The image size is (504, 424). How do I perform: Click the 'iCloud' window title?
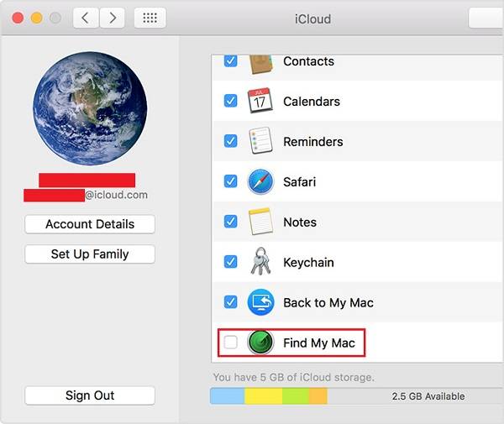click(312, 19)
